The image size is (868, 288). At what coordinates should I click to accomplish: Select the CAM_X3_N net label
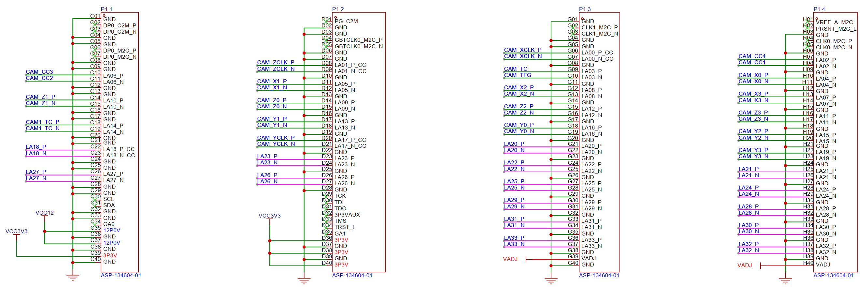[753, 100]
